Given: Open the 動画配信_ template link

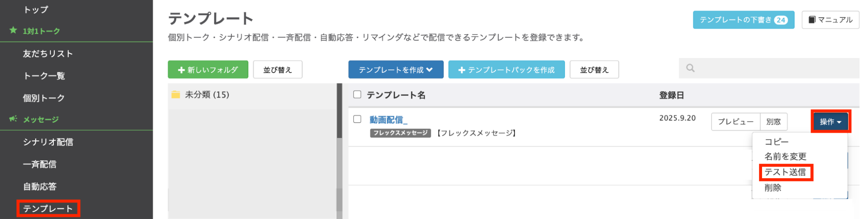Looking at the screenshot, I should tap(388, 120).
